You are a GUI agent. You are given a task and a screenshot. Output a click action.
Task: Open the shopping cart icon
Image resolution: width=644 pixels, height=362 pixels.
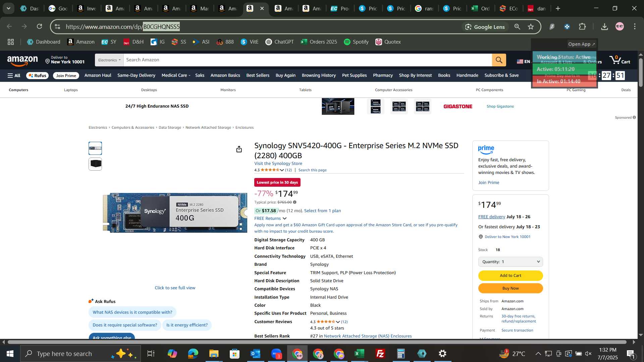pyautogui.click(x=620, y=60)
